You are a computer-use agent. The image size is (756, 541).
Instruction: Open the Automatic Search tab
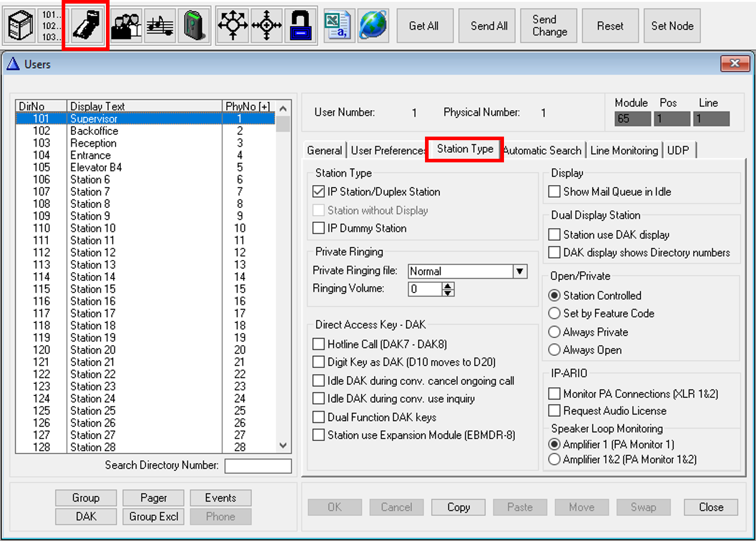(x=542, y=150)
